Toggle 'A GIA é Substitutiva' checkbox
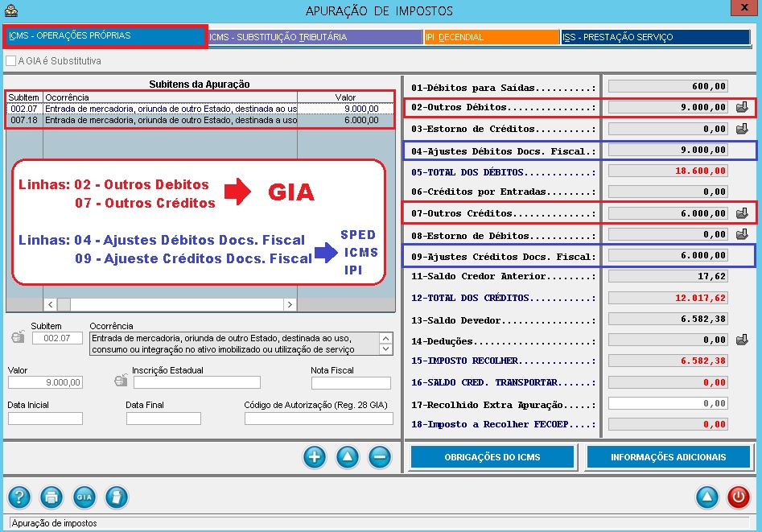Viewport: 762px width, 532px height. click(10, 61)
